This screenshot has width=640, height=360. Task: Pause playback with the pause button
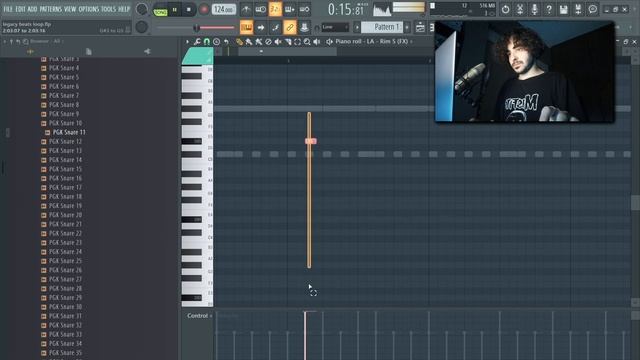click(174, 9)
